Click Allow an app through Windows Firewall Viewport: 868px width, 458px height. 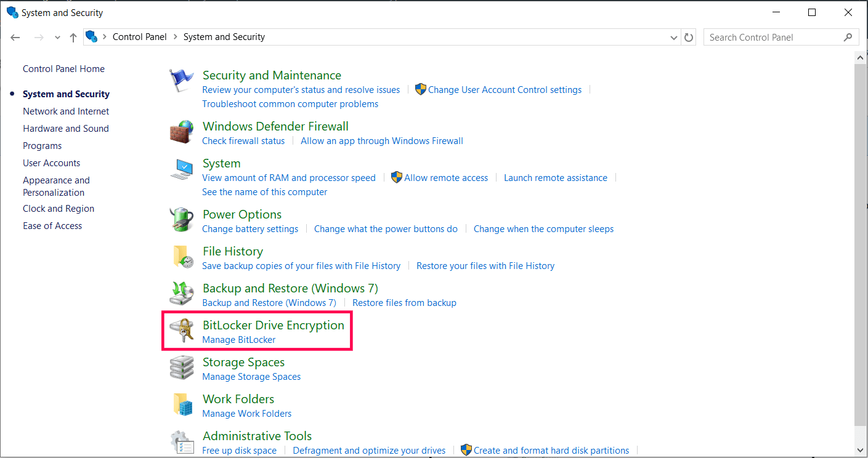pos(382,141)
